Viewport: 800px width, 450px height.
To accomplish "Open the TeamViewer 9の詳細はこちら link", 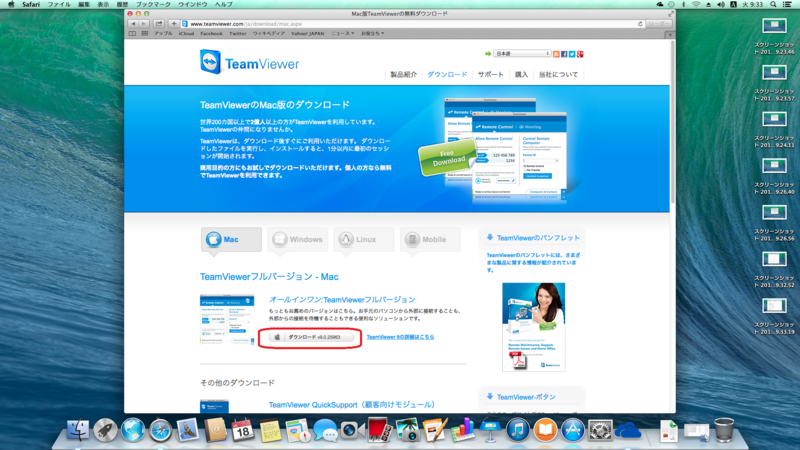I will [x=401, y=337].
